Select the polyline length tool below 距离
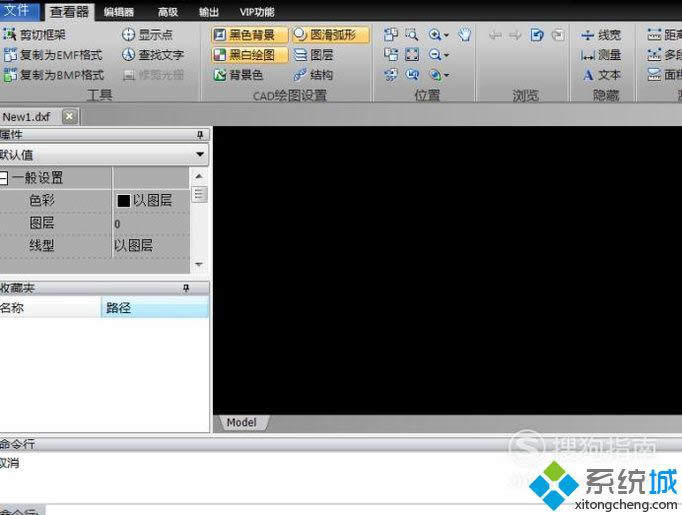 (664, 55)
